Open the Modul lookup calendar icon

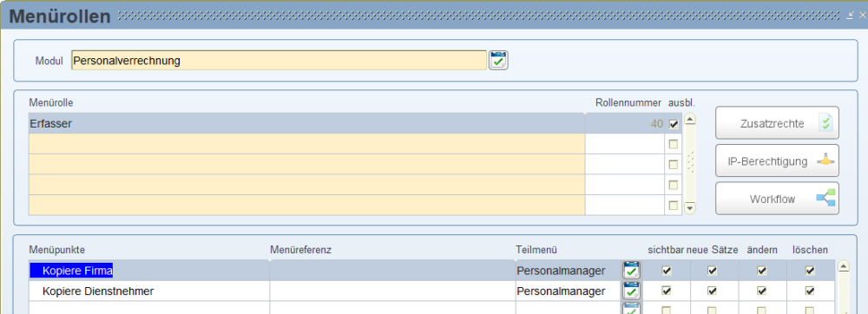pyautogui.click(x=498, y=60)
